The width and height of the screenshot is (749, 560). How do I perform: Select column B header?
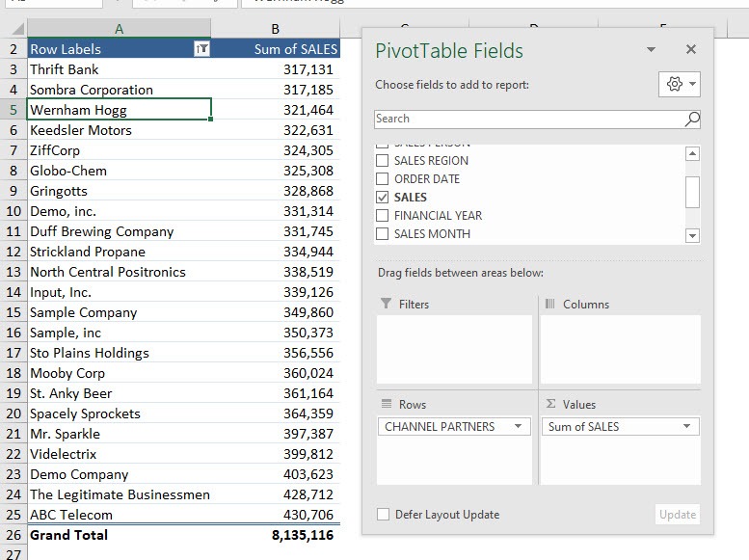pyautogui.click(x=275, y=29)
